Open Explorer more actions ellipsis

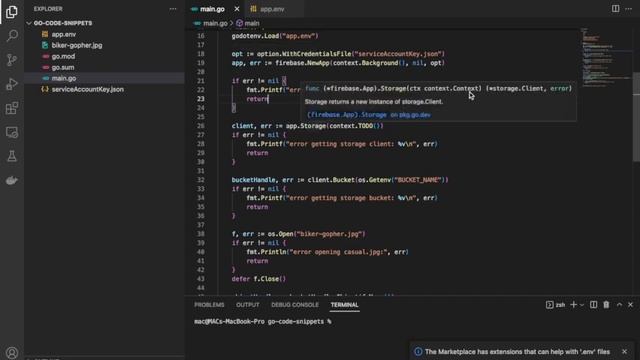[173, 9]
